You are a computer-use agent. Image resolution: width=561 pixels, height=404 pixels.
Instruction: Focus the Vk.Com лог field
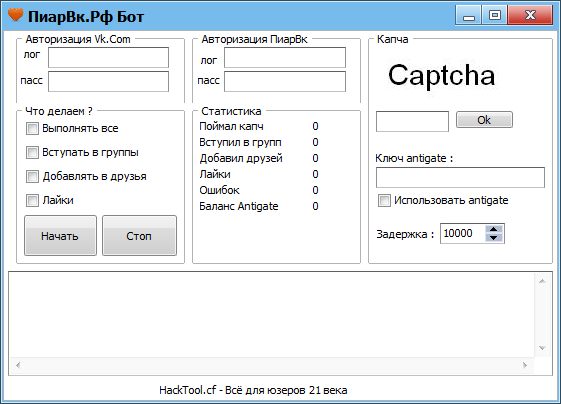108,57
